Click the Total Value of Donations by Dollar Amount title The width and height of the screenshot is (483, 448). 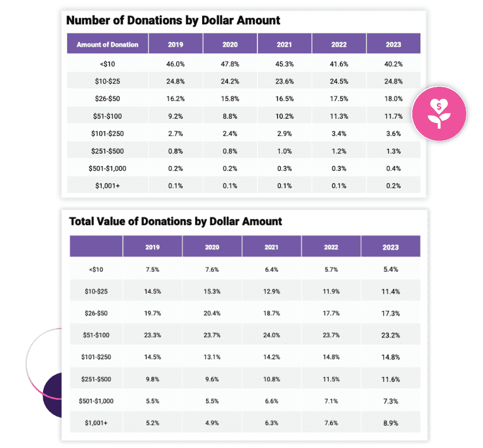175,221
